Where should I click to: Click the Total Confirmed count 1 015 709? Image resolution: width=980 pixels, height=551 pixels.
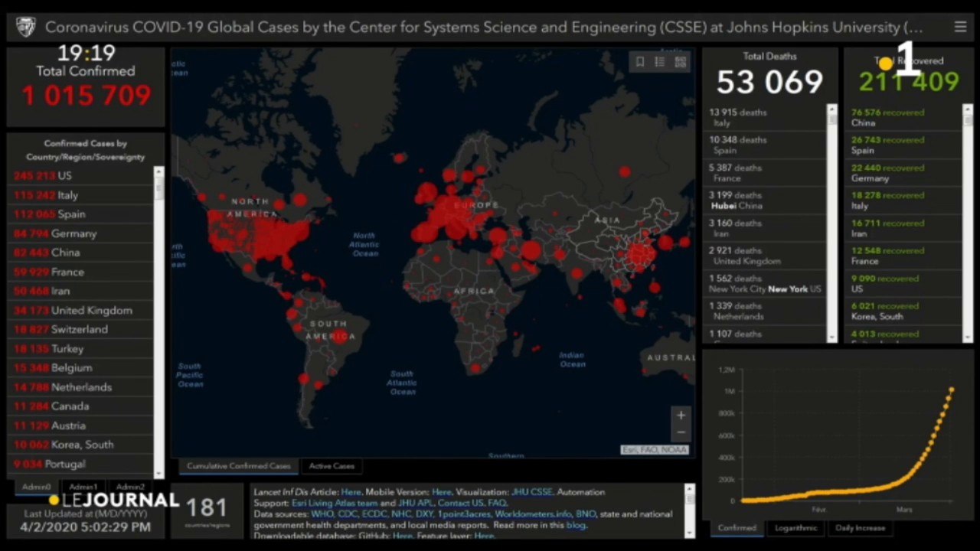point(87,95)
